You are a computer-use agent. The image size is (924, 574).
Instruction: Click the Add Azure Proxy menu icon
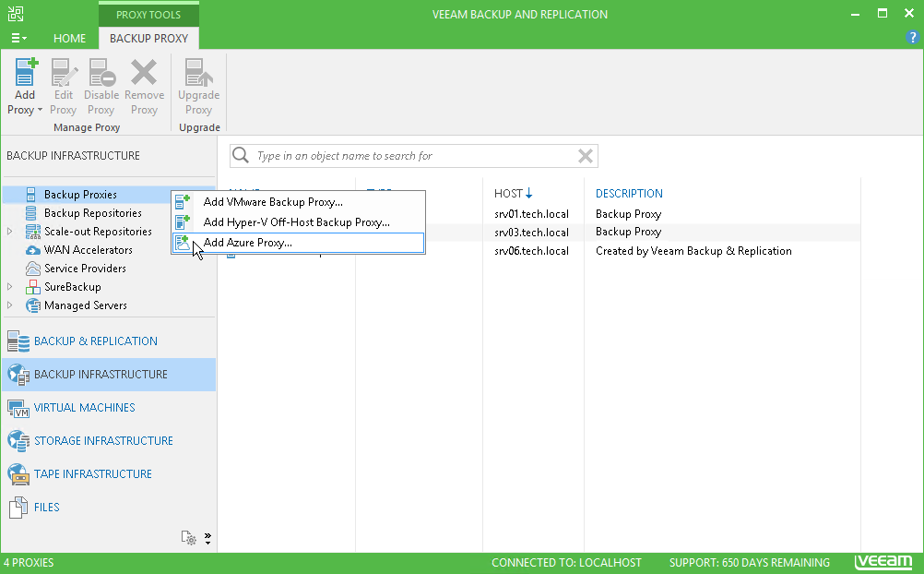(183, 243)
